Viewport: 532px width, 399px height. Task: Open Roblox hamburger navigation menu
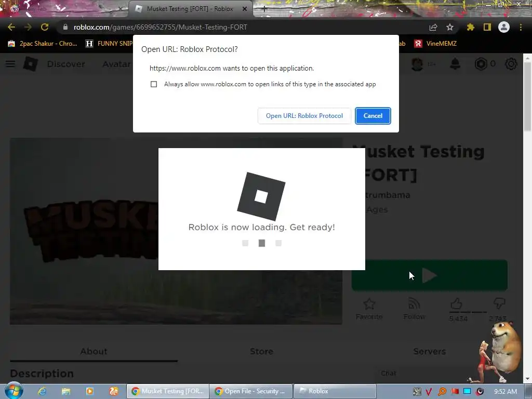point(10,64)
